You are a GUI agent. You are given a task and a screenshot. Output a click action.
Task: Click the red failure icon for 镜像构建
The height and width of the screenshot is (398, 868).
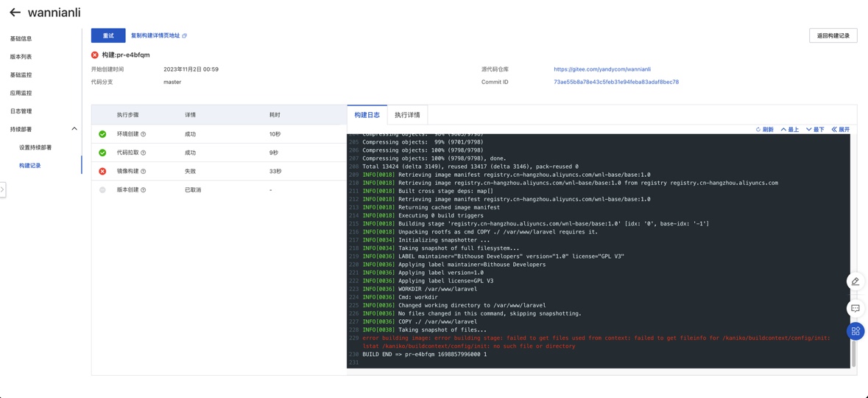(x=102, y=171)
